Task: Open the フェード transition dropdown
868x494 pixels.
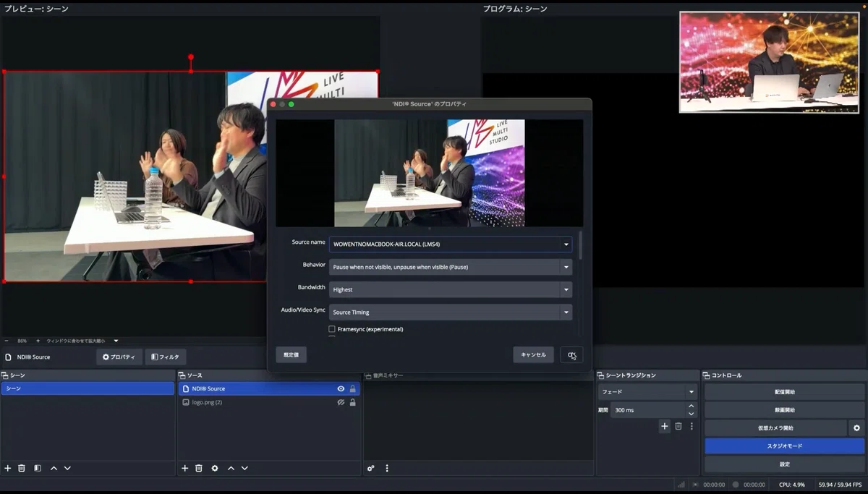Action: pos(647,391)
